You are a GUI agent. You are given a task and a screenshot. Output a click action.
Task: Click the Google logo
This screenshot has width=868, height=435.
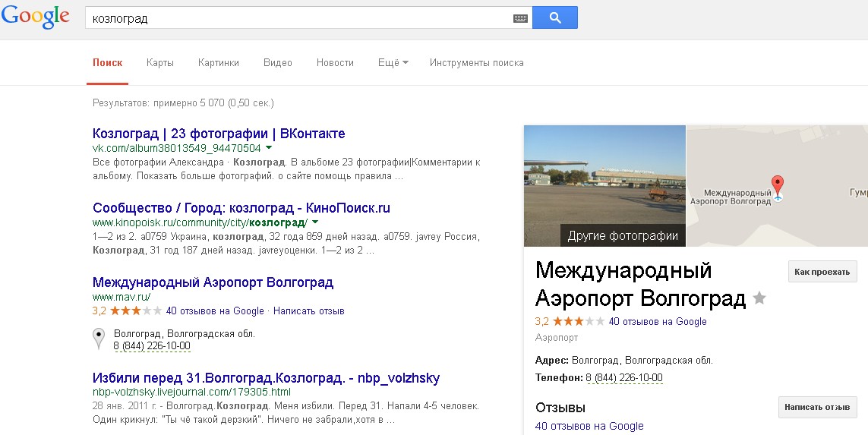[36, 17]
